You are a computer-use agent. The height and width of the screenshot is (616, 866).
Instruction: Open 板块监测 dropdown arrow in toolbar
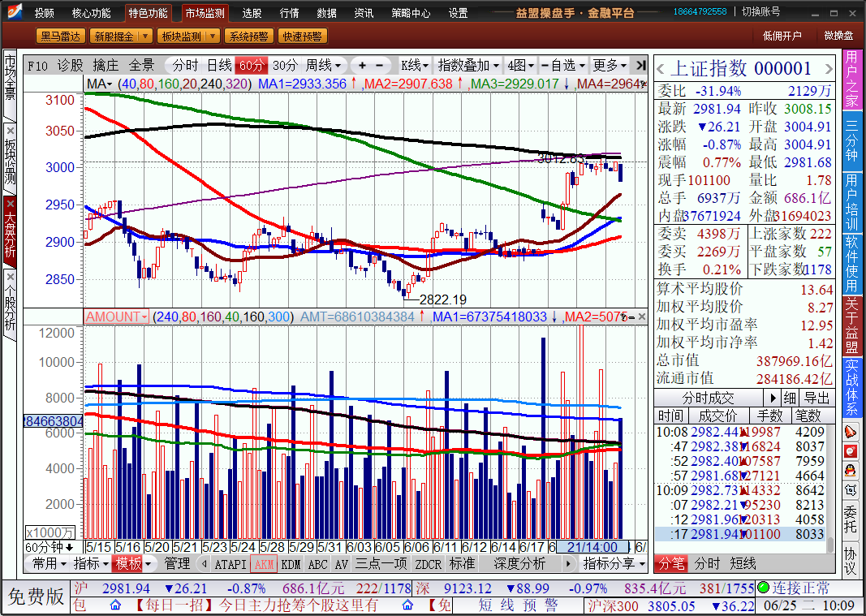[x=213, y=37]
